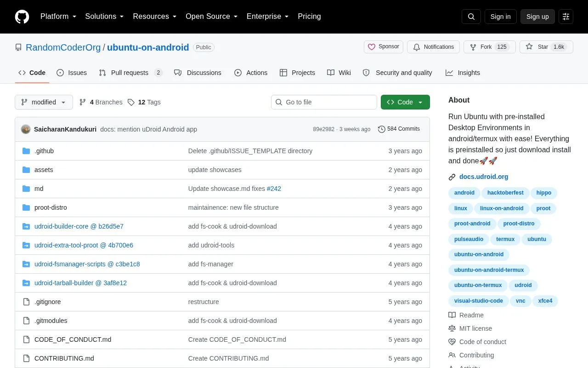Open the Actions tab
588x368 pixels.
[x=251, y=73]
